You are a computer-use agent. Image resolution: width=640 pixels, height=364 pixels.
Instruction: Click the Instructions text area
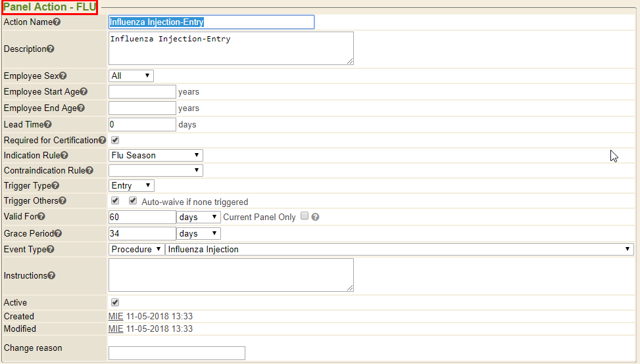[x=230, y=275]
